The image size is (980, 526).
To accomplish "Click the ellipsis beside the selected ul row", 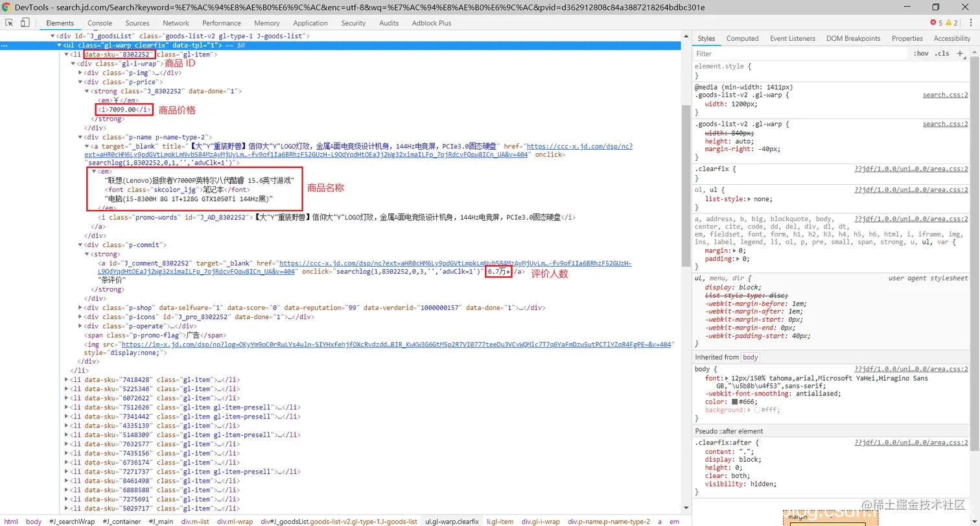I will (x=5, y=46).
